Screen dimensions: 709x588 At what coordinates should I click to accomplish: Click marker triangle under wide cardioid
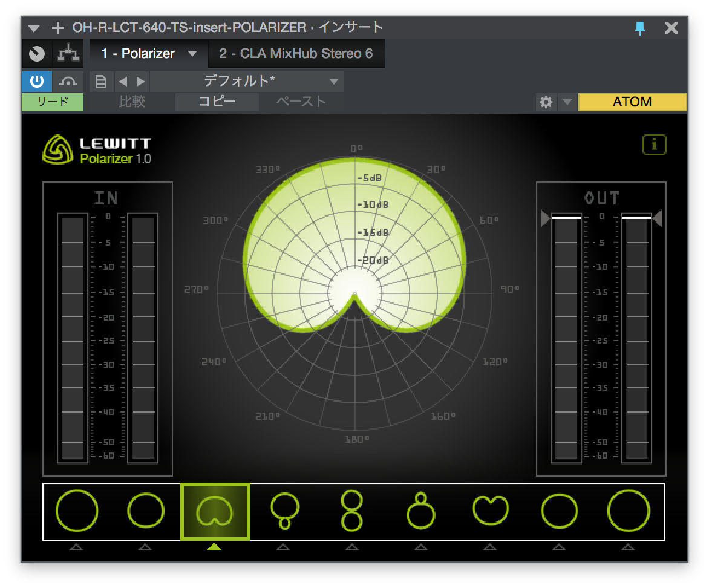point(145,547)
